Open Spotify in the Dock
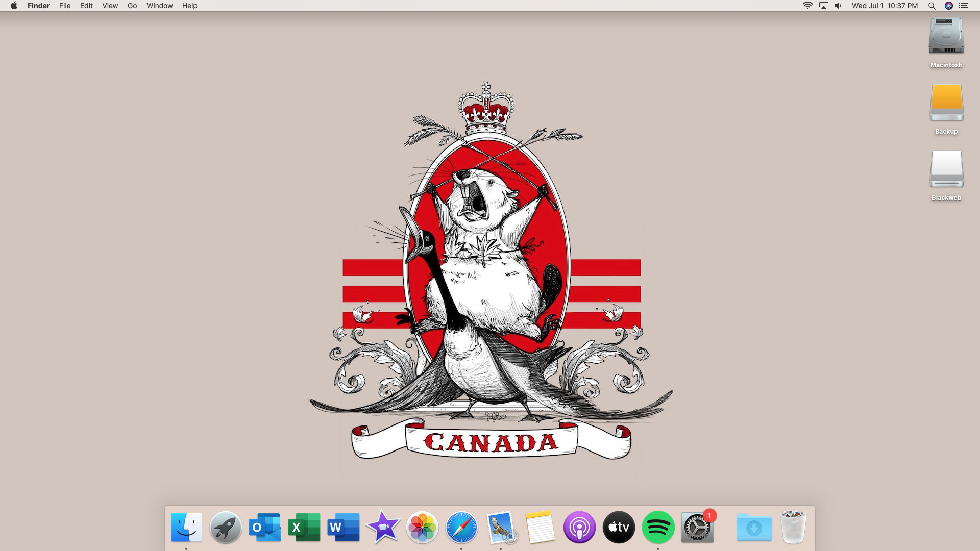980x551 pixels. click(658, 527)
